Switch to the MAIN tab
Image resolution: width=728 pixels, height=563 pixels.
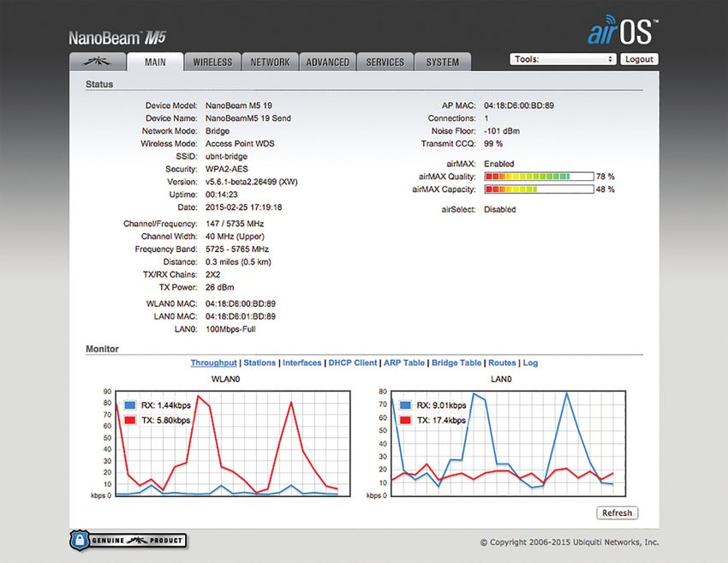155,62
